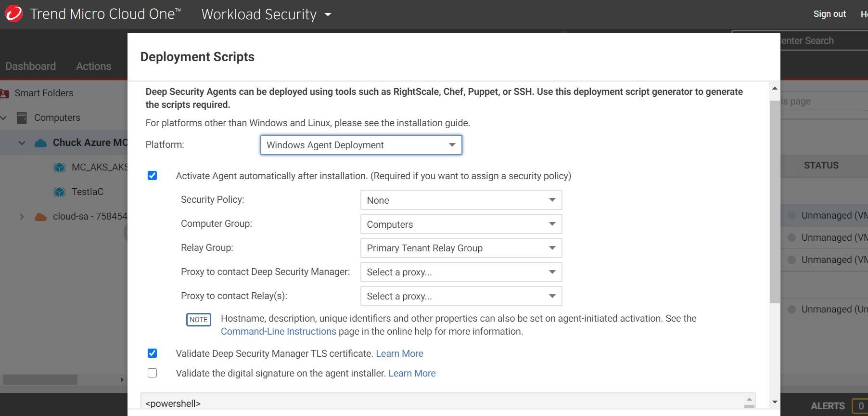Open the Actions tab
This screenshot has width=868, height=416.
93,66
